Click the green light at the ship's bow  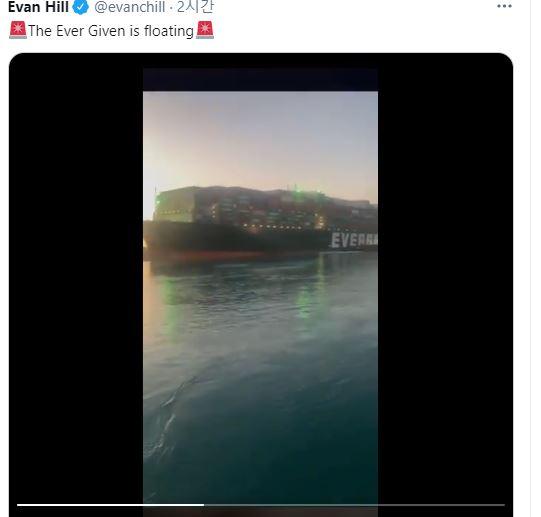[158, 200]
